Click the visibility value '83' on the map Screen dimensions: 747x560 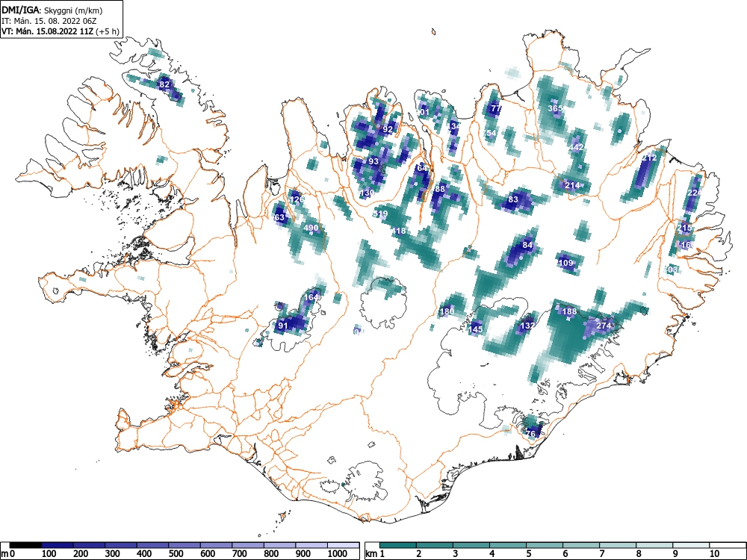point(513,199)
